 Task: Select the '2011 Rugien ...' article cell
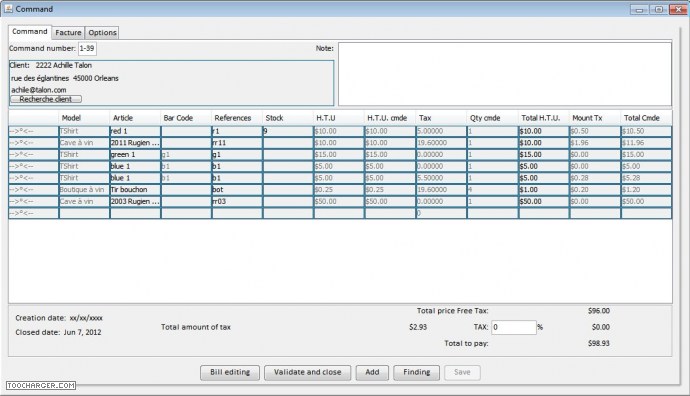tap(135, 143)
